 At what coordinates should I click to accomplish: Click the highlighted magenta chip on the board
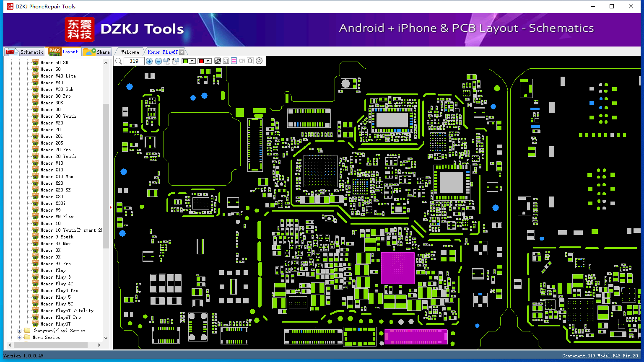397,268
